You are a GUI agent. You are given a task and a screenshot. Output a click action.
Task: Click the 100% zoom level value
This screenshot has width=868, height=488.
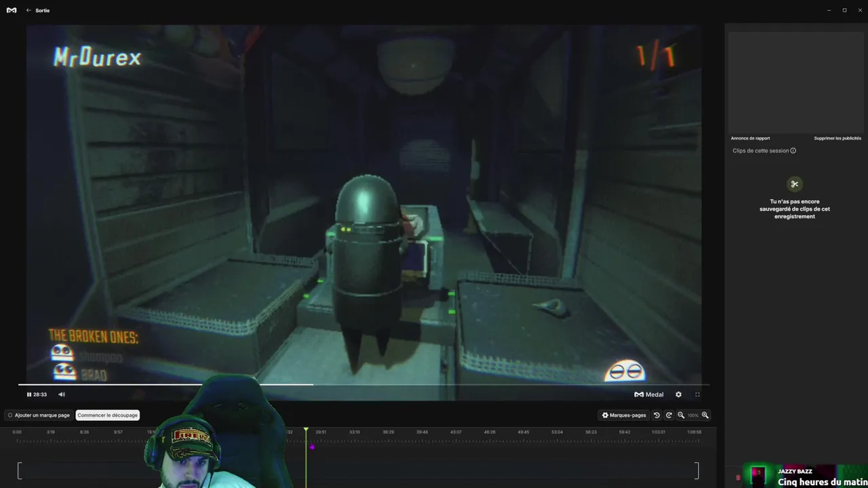pos(693,415)
